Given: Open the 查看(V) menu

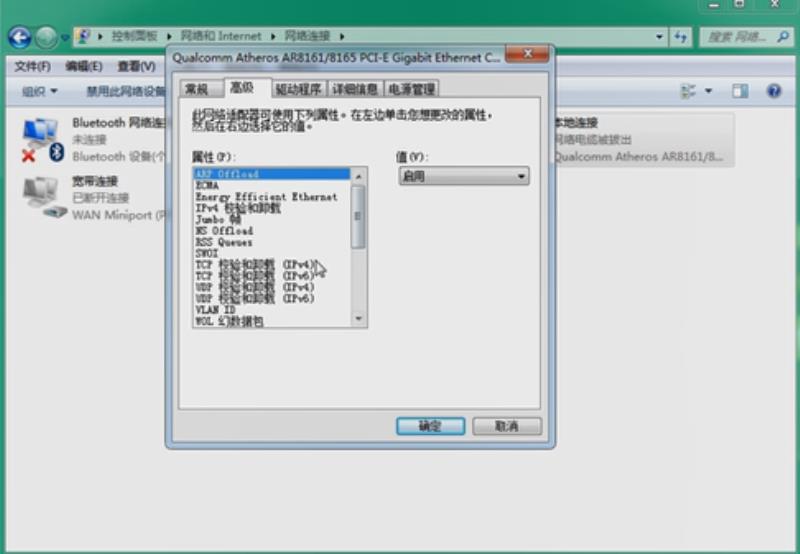Looking at the screenshot, I should [136, 66].
